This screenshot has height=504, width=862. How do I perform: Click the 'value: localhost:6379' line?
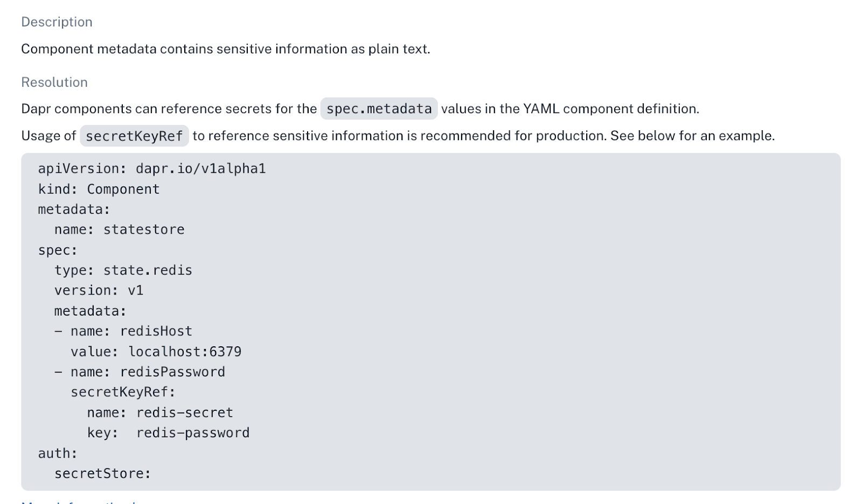(156, 352)
